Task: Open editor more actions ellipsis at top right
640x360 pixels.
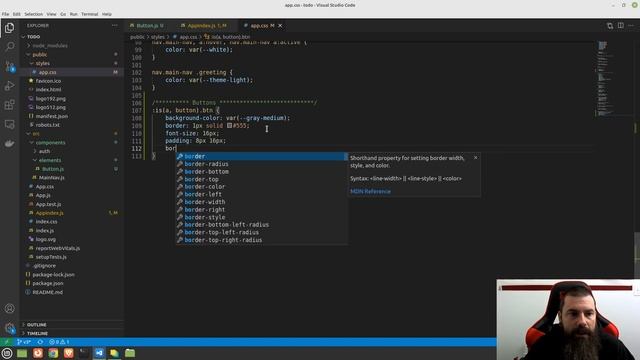Action: 631,25
